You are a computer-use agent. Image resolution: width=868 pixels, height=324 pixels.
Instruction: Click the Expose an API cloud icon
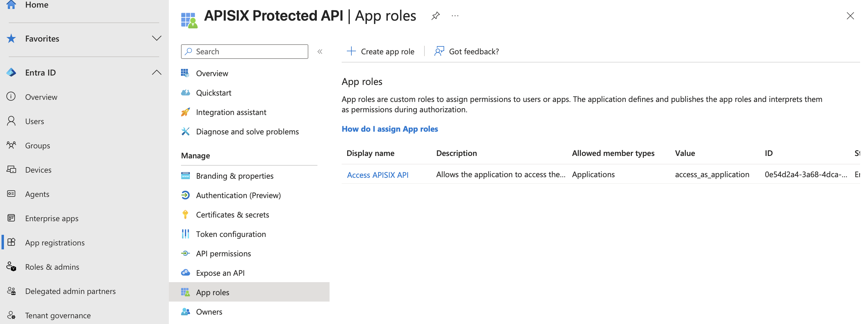point(185,273)
